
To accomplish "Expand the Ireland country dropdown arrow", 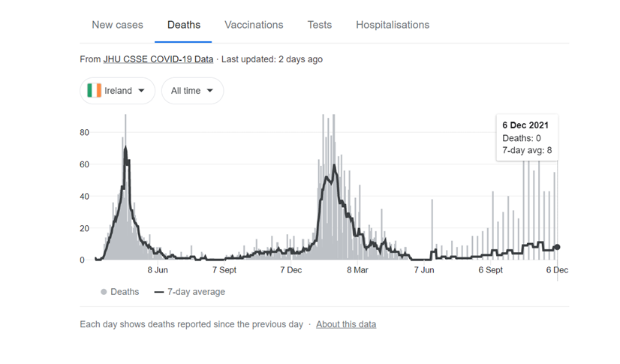I will (140, 91).
